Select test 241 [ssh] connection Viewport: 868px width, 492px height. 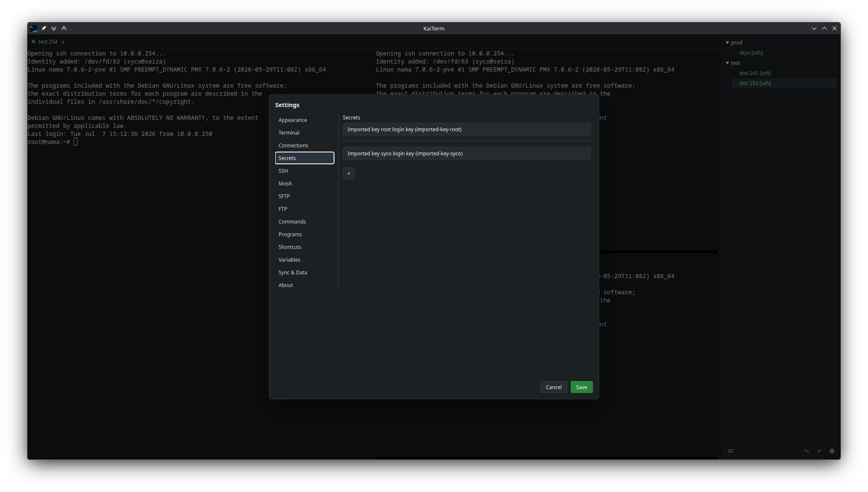coord(755,73)
